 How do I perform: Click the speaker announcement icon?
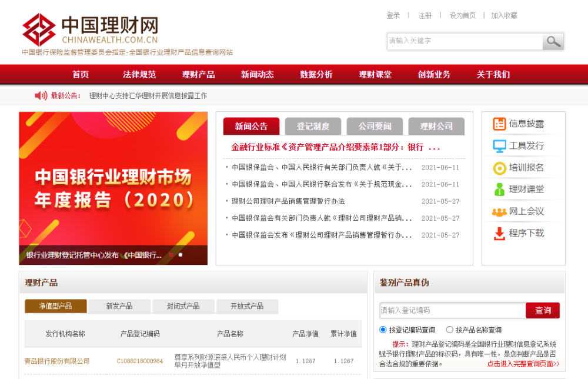41,96
